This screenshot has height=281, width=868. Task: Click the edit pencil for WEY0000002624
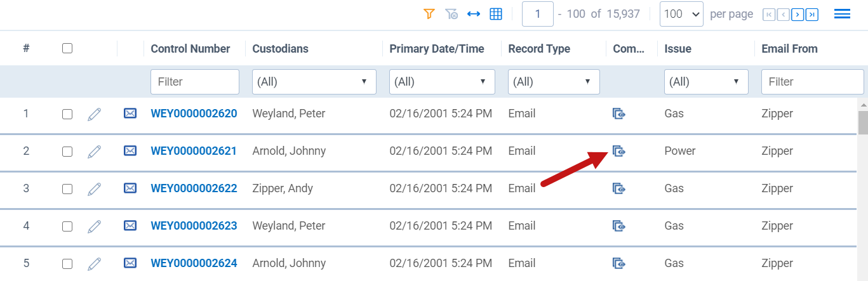pyautogui.click(x=94, y=263)
